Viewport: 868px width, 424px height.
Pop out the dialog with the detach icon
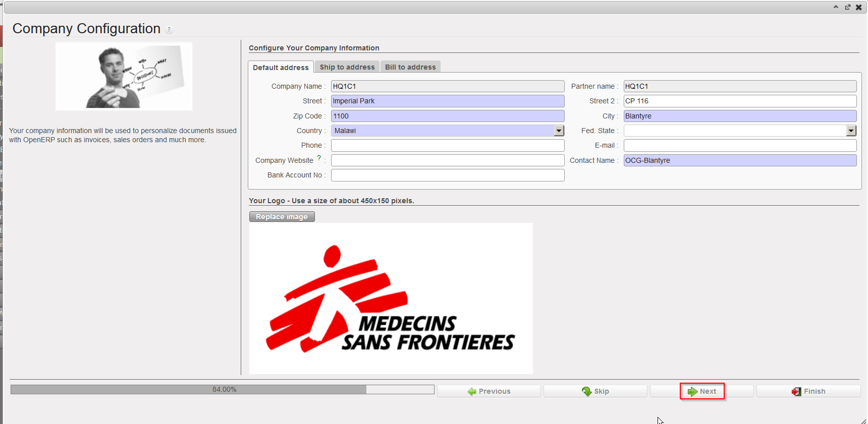(847, 7)
